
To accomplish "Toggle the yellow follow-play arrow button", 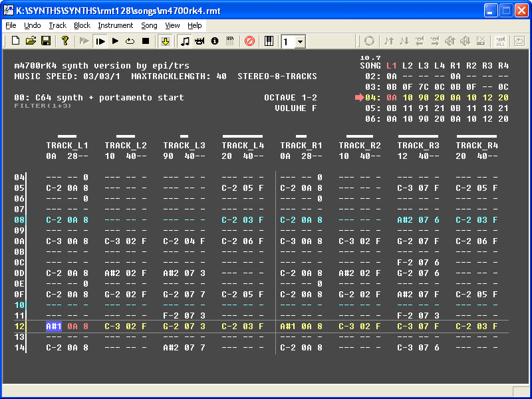I will point(165,41).
